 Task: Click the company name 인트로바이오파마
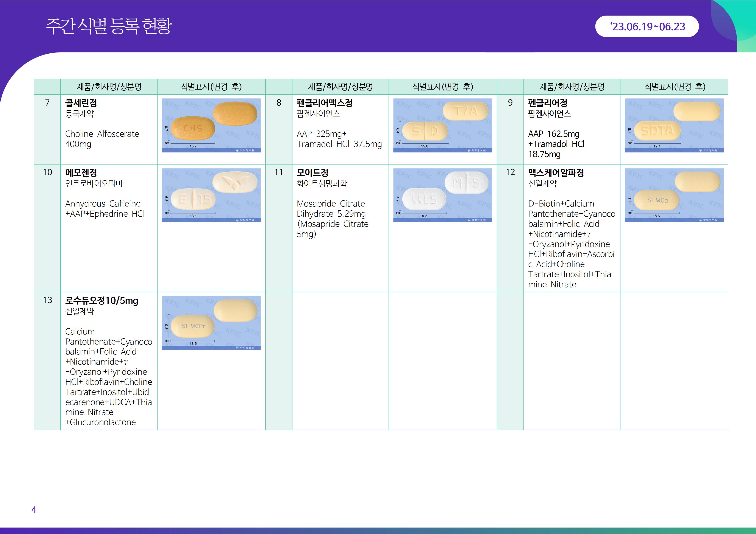(94, 184)
